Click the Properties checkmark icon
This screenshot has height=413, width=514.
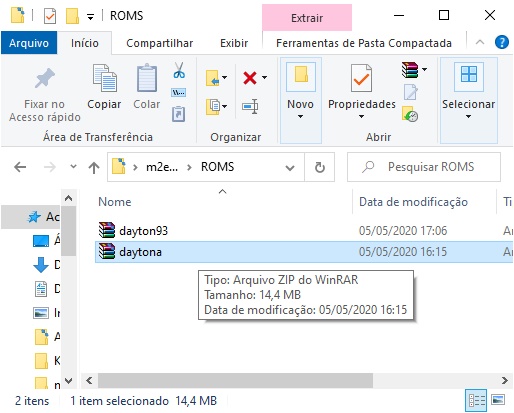pos(361,78)
